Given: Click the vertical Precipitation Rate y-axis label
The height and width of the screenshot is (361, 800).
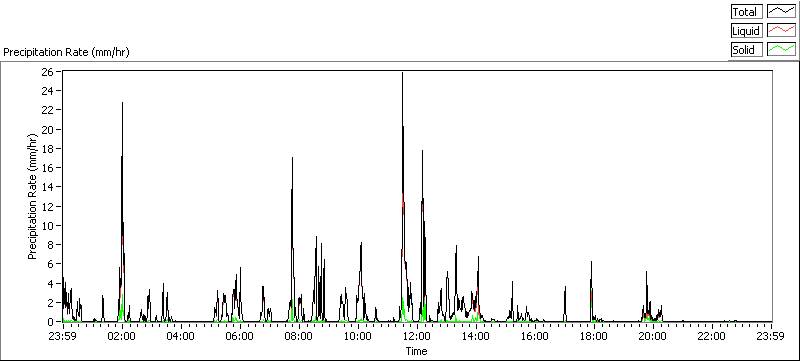Looking at the screenshot, I should (33, 196).
